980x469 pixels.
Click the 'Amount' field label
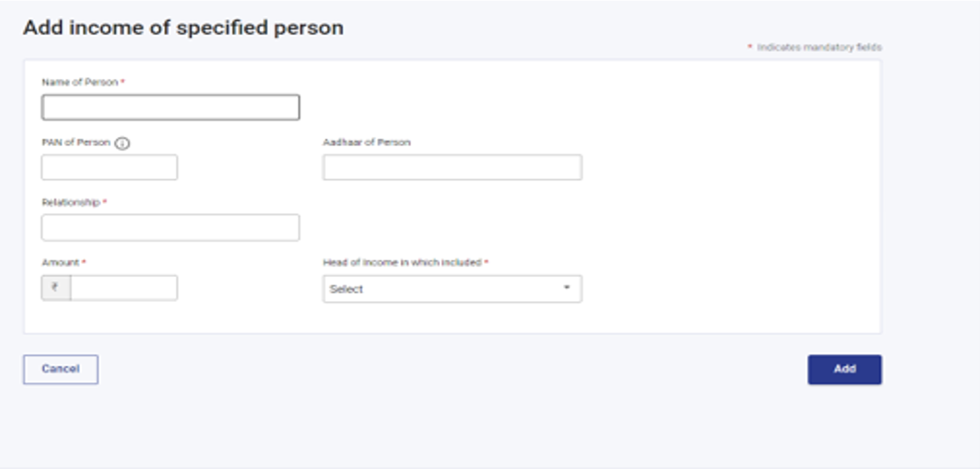tap(61, 263)
